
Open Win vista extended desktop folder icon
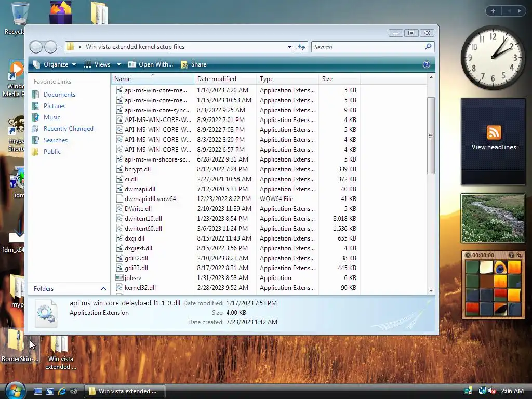click(60, 353)
